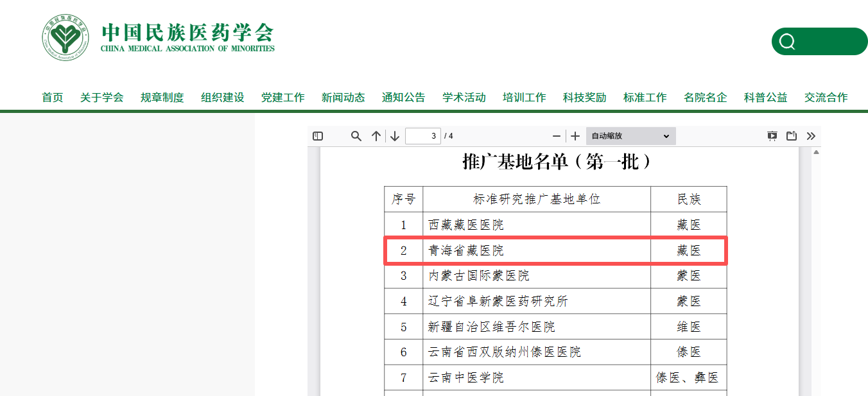Click the PDF scrollbar up arrow
Image resolution: width=868 pixels, height=396 pixels.
click(817, 152)
